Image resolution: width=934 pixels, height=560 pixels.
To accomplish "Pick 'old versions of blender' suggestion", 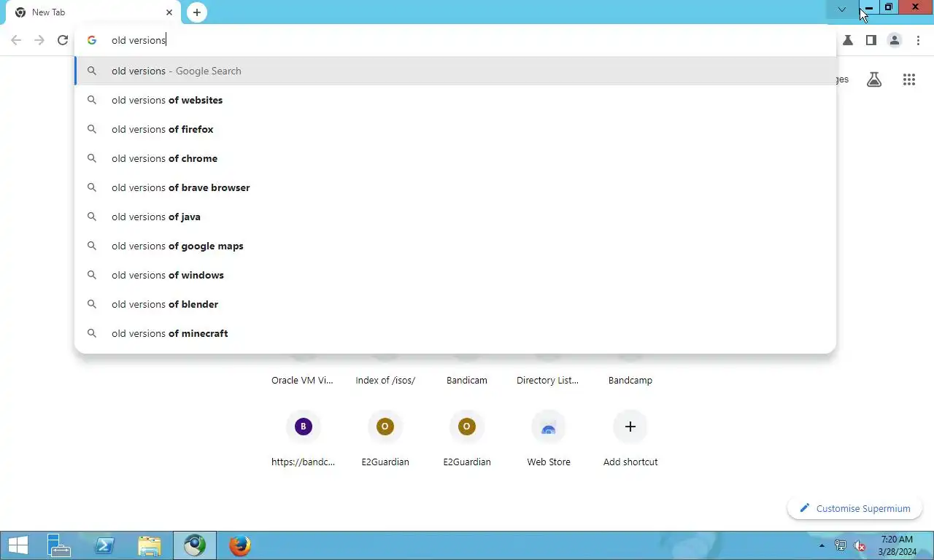I will point(455,304).
